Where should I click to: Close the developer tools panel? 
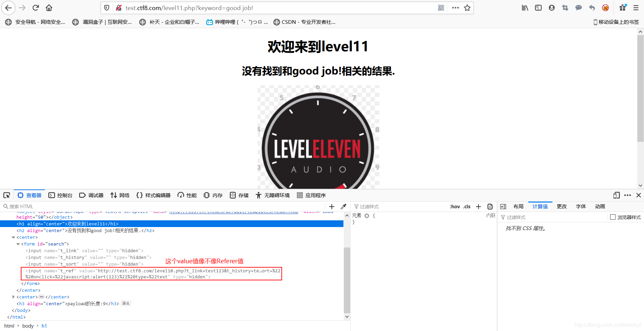point(639,195)
